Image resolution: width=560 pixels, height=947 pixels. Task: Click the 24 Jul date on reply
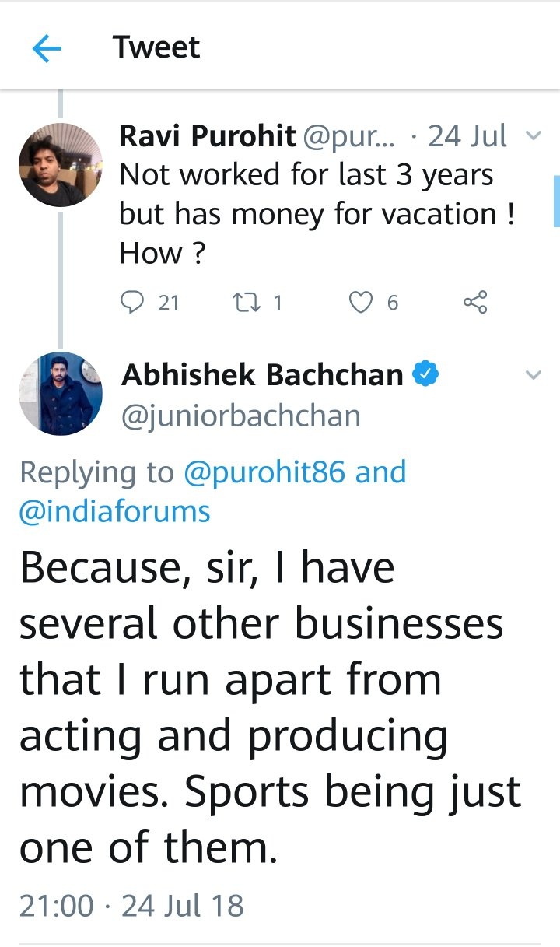(x=467, y=136)
